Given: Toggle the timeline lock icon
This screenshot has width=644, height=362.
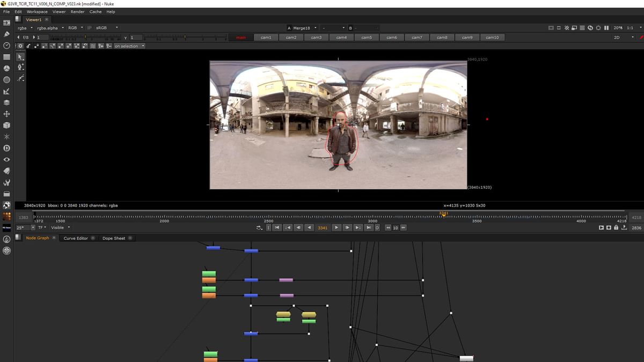Looking at the screenshot, I should pyautogui.click(x=616, y=228).
